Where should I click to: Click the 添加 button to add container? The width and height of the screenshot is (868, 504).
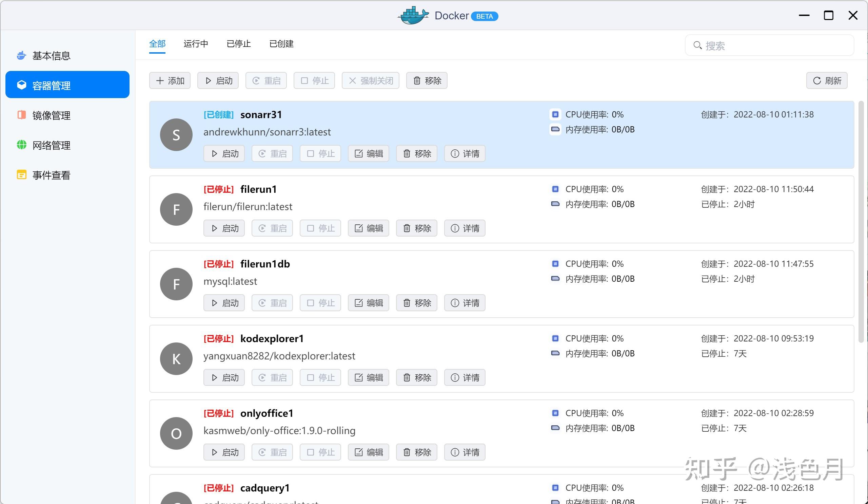click(x=170, y=80)
